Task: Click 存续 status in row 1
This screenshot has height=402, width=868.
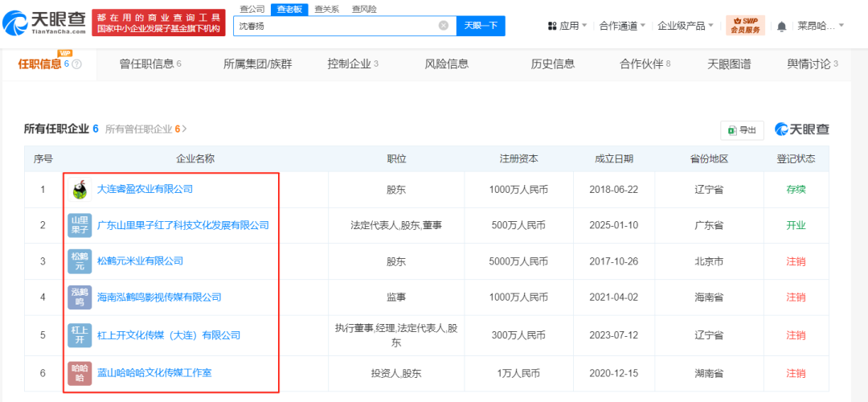Action: 796,190
